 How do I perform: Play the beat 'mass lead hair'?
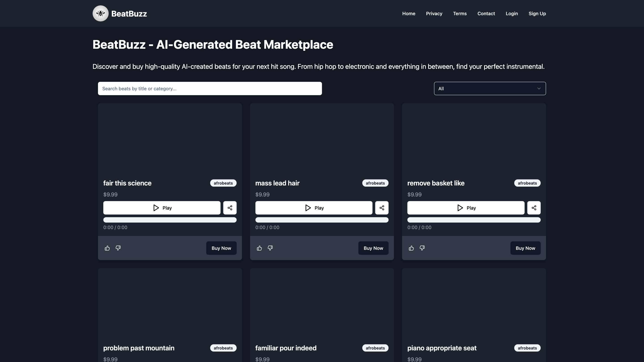(x=314, y=208)
